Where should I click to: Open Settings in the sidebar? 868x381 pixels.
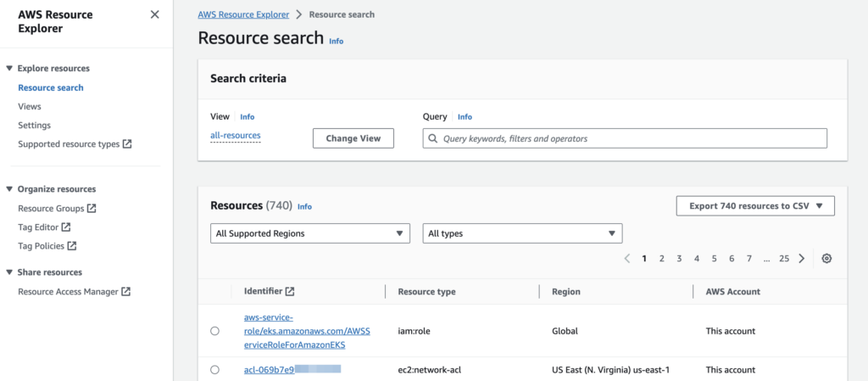click(x=34, y=125)
